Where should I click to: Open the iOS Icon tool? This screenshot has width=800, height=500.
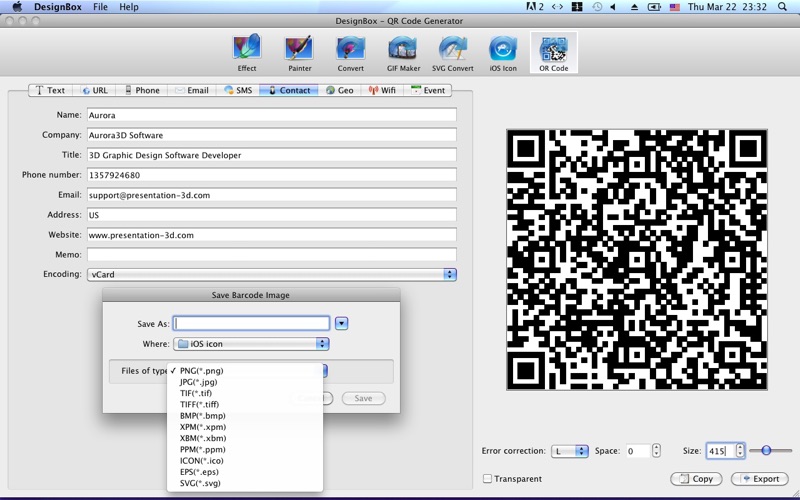pos(503,53)
